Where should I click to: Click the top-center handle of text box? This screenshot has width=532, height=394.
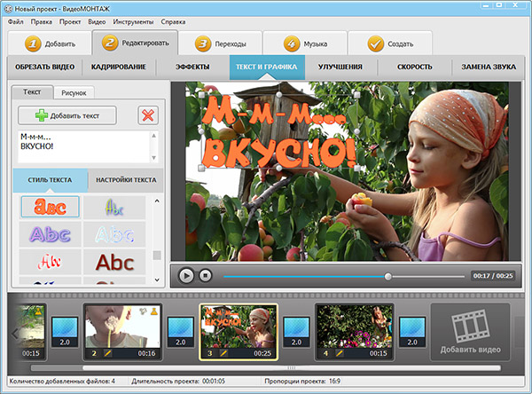(x=279, y=95)
